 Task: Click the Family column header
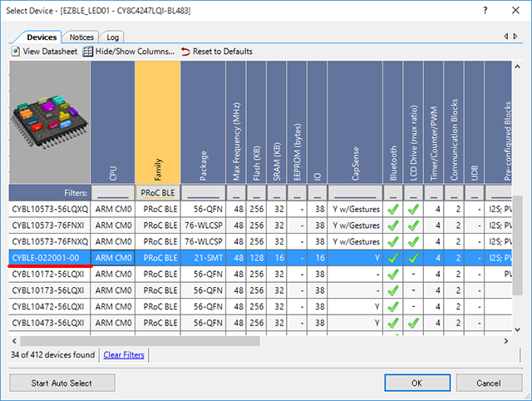[x=158, y=122]
